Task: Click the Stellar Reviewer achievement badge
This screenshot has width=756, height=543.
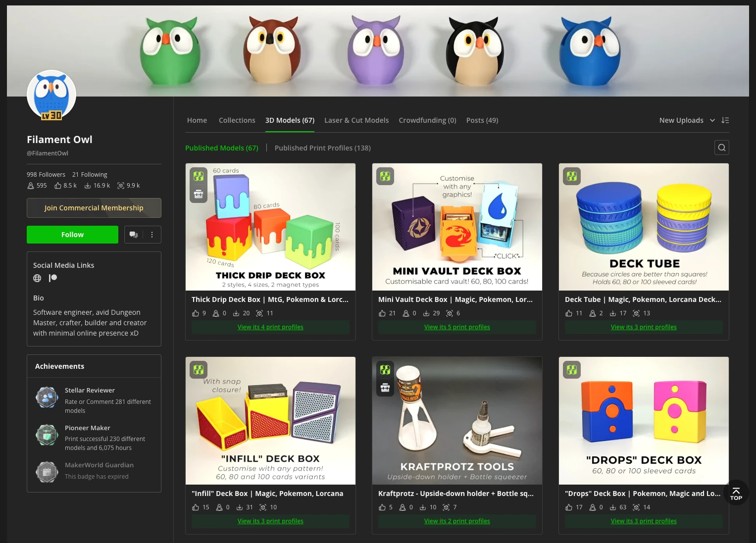Action: click(x=47, y=397)
